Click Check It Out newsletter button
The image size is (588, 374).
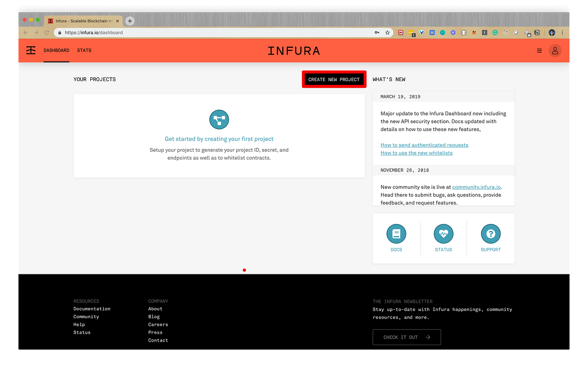click(x=407, y=337)
